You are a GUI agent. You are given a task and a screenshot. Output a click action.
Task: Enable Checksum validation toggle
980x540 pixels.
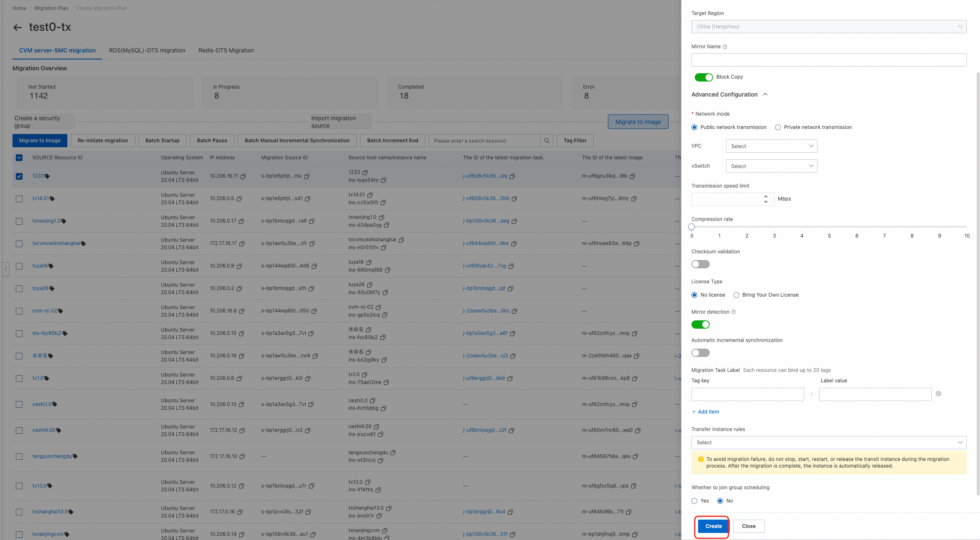pos(701,265)
